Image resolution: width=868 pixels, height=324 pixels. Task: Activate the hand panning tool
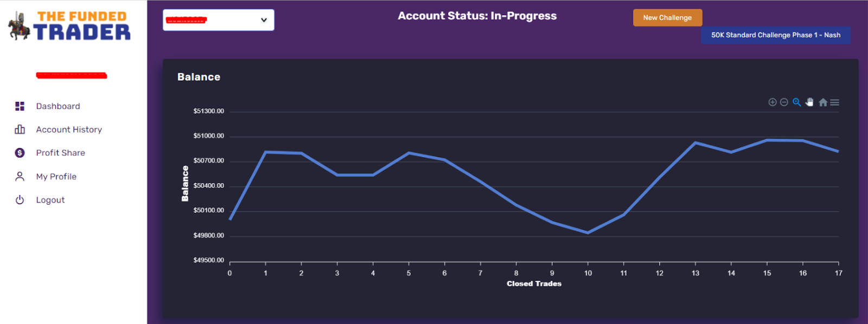[x=809, y=102]
